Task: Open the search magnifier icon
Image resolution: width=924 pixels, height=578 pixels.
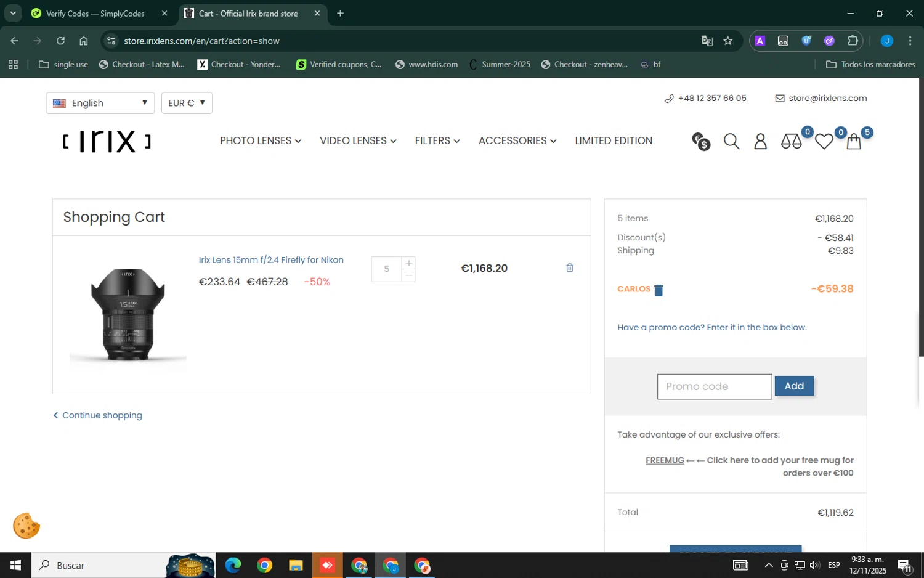Action: (731, 142)
